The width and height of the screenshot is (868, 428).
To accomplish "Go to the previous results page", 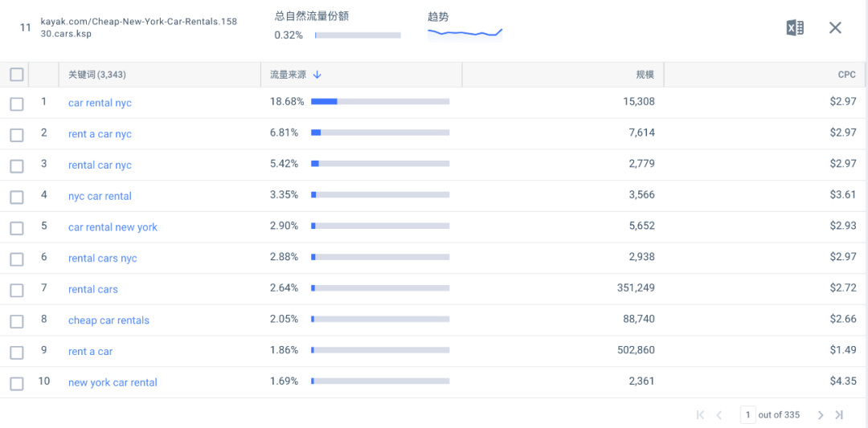I will 719,415.
